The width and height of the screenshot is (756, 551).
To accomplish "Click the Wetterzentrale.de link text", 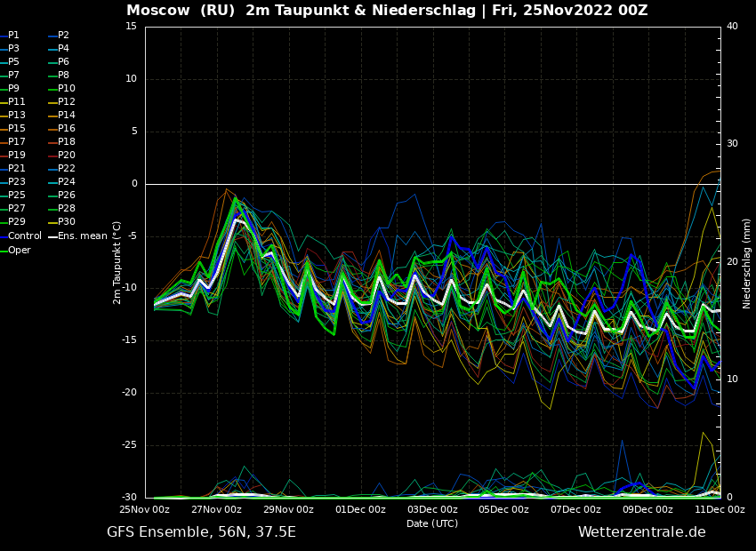I will pos(641,532).
